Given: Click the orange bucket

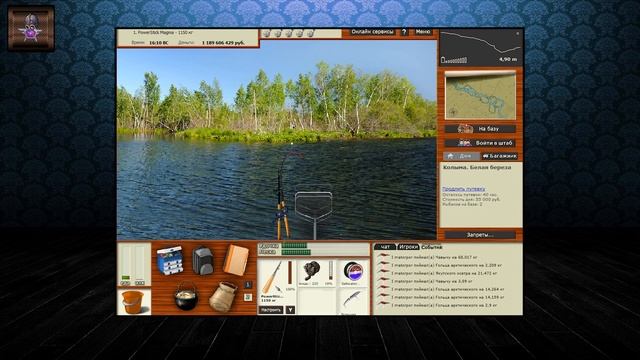Looking at the screenshot, I should click(x=133, y=302).
